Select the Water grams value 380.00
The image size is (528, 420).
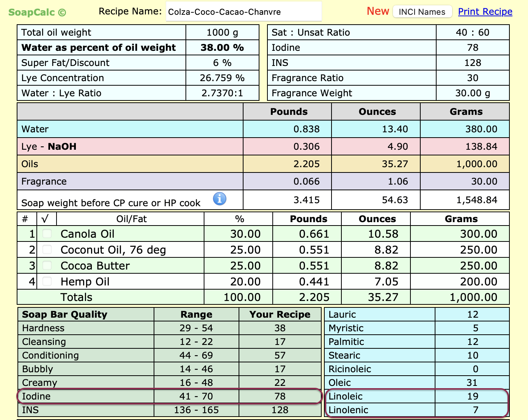tap(481, 129)
